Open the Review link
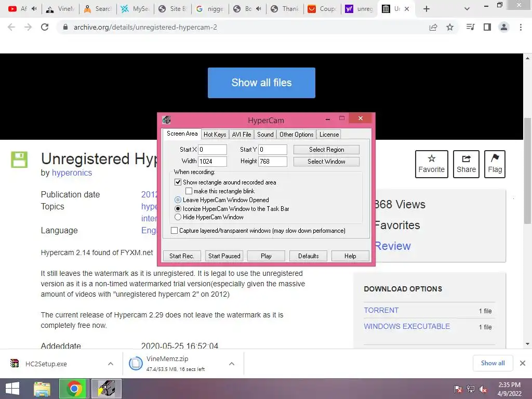The height and width of the screenshot is (399, 532). point(393,246)
